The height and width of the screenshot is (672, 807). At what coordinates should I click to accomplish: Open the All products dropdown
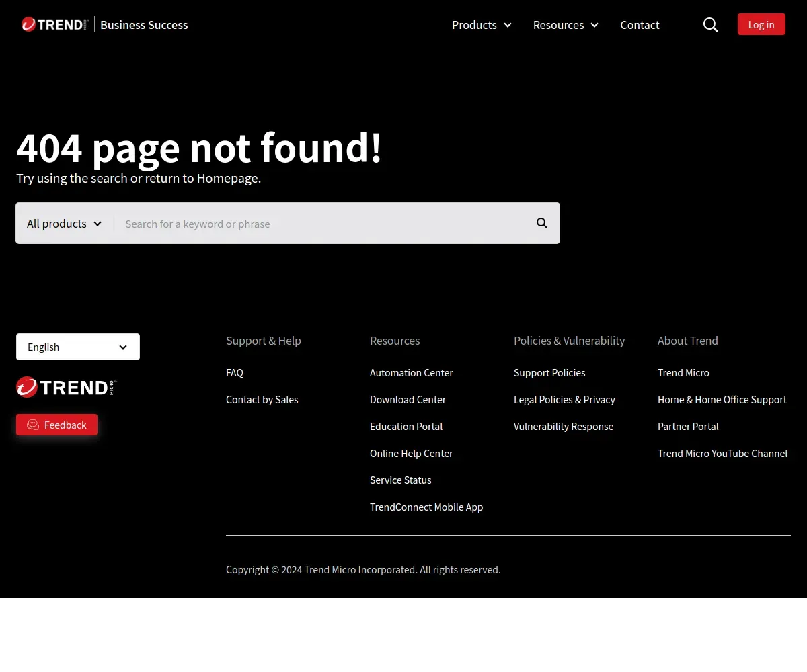(65, 224)
